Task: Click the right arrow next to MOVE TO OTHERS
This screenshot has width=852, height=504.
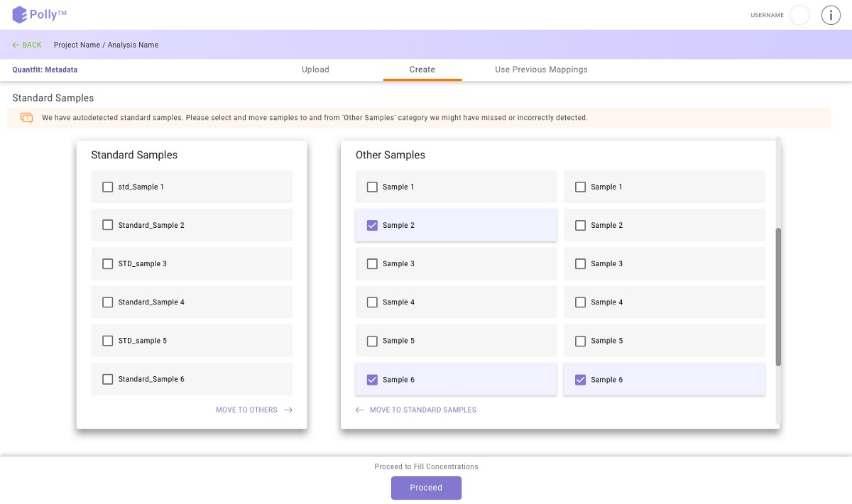Action: pyautogui.click(x=288, y=410)
